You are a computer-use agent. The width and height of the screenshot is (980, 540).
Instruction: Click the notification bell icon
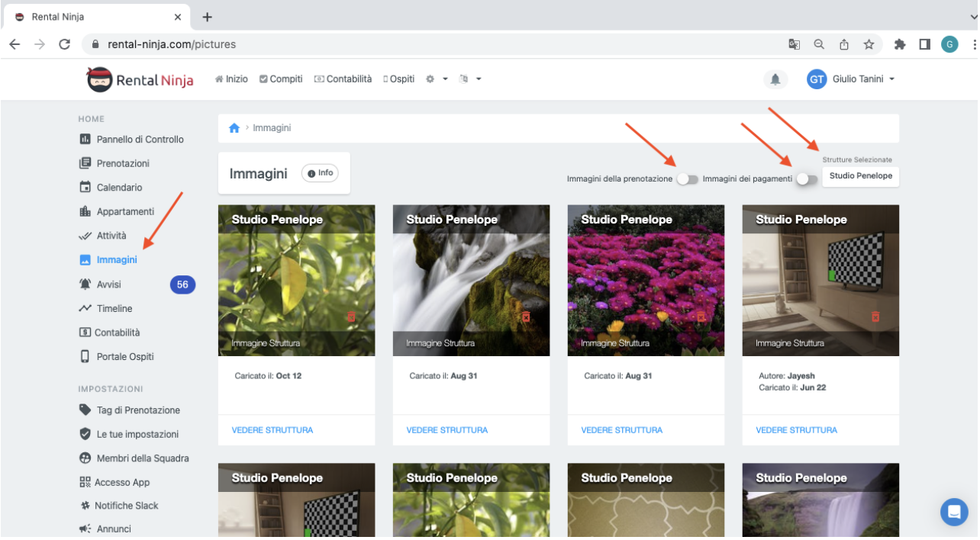[x=775, y=79]
